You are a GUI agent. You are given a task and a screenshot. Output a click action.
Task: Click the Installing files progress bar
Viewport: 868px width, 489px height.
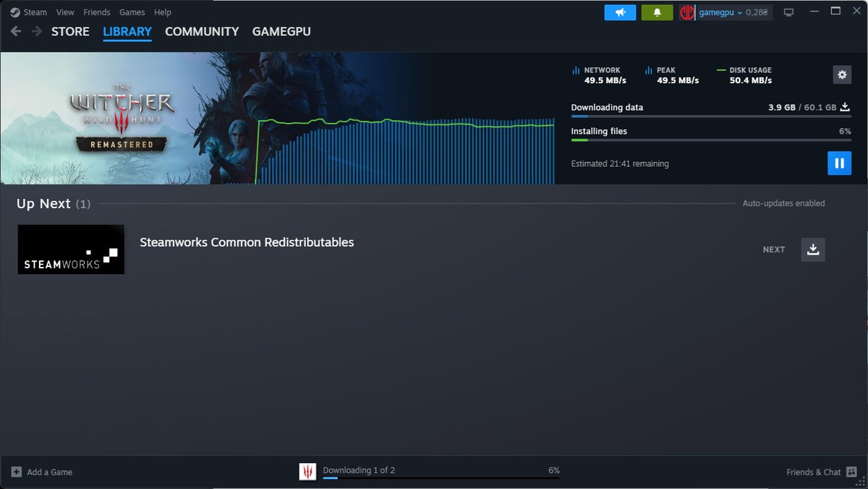pos(711,140)
